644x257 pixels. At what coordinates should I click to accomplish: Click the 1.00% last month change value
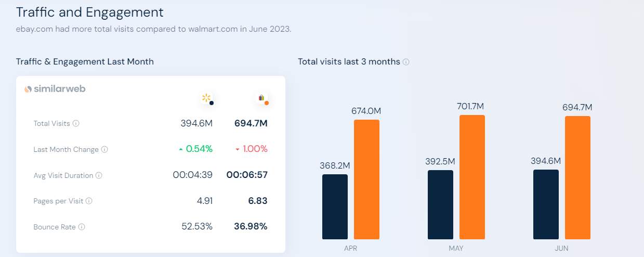[x=255, y=149]
